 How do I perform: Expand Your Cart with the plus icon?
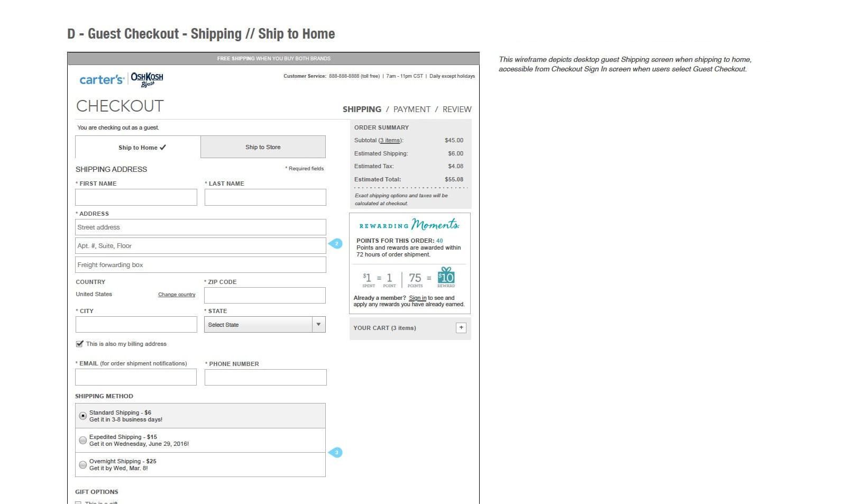point(461,328)
